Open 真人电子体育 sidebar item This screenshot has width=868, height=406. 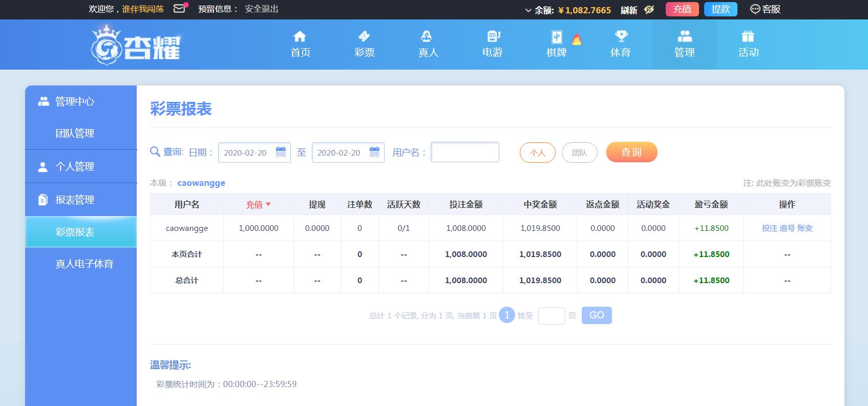tap(84, 264)
